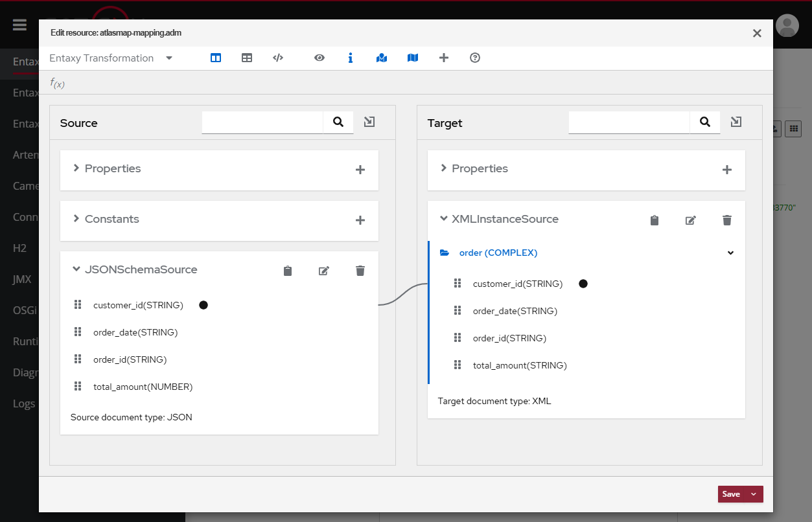Open the namespace table code icon
812x522 pixels.
click(278, 58)
